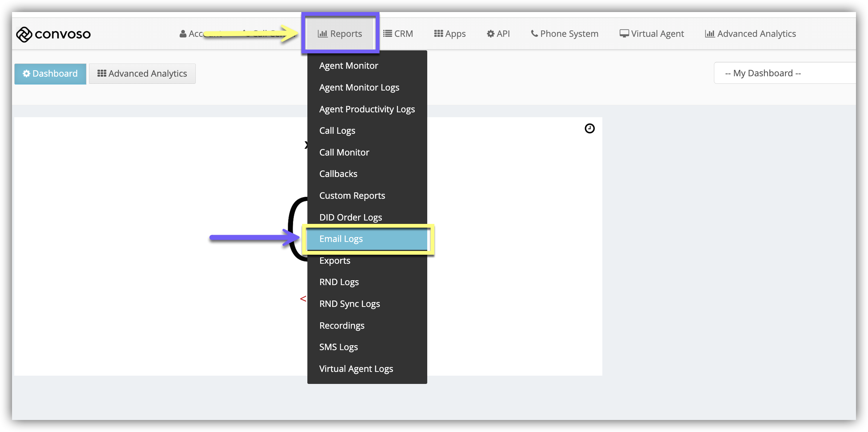Viewport: 868px width, 432px height.
Task: Open Advanced Analytics in top navigation
Action: (x=750, y=34)
